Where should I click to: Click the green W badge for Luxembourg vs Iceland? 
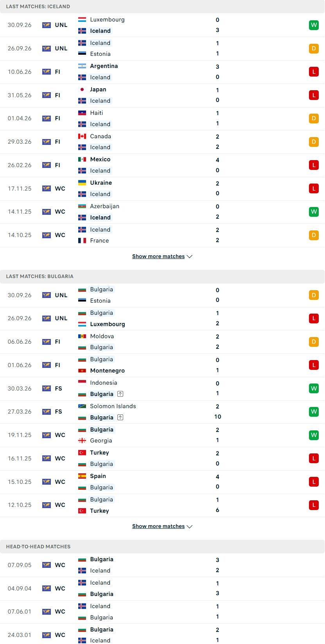[x=314, y=25]
